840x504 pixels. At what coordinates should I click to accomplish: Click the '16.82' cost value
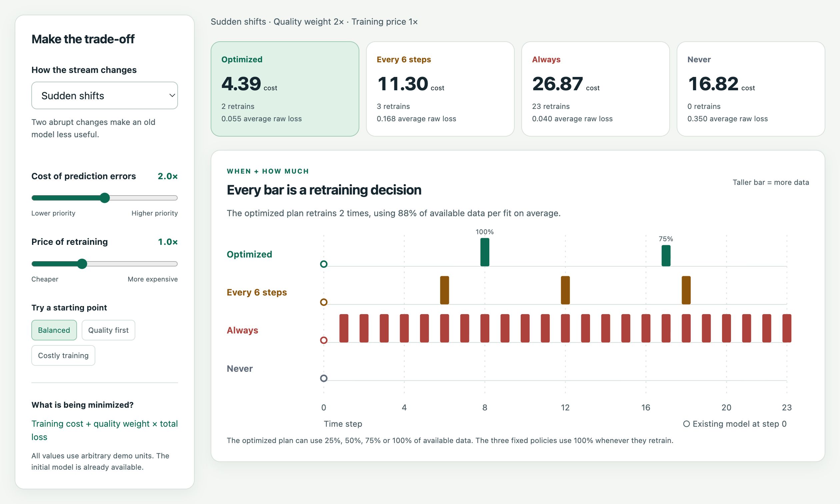click(713, 84)
